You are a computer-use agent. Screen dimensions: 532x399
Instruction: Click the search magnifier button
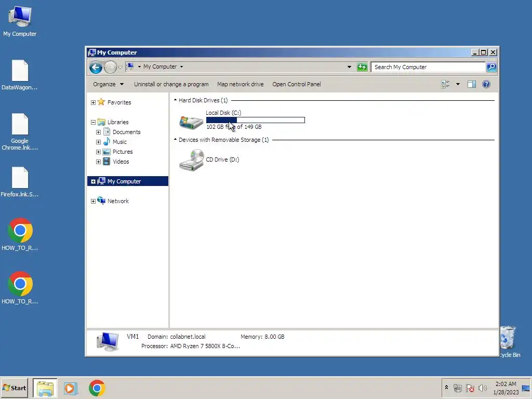pos(491,67)
